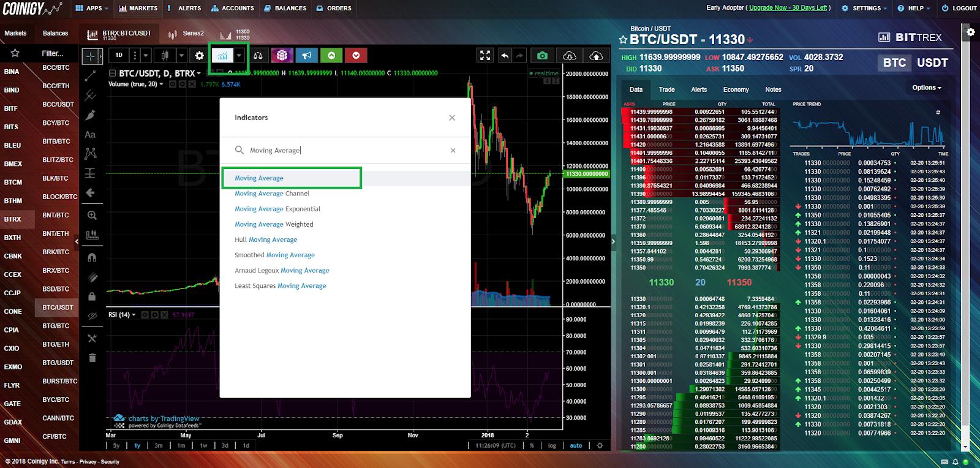Select the text annotation tool
The image size is (980, 468).
coord(91,134)
